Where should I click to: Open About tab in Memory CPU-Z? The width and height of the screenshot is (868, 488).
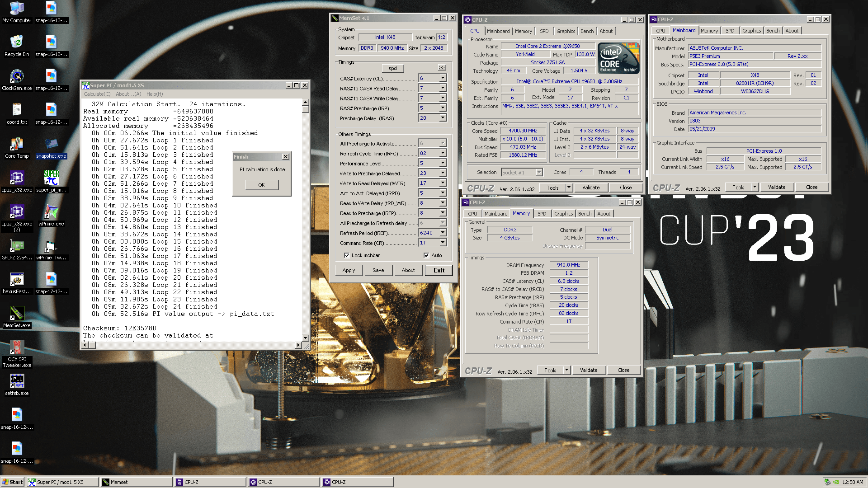tap(604, 214)
